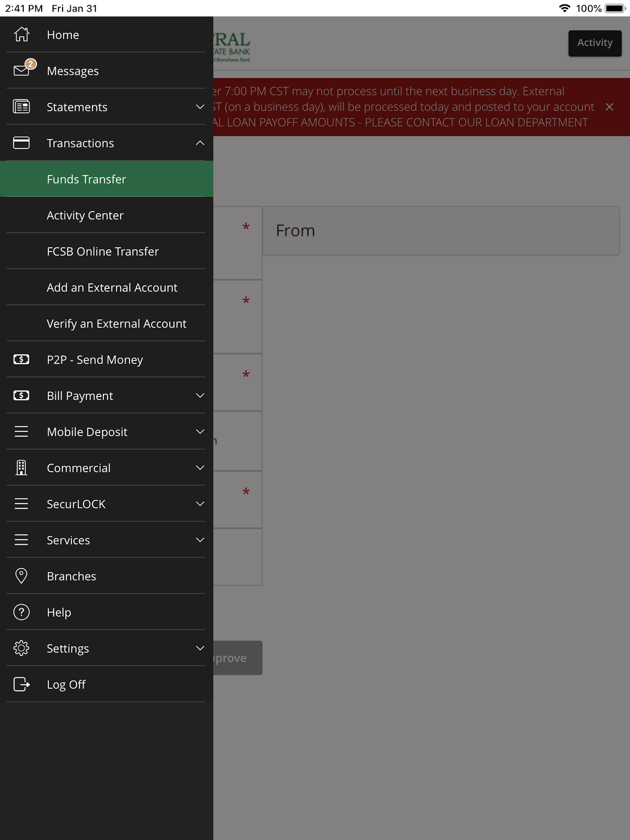Tap the Transactions card icon

[21, 143]
